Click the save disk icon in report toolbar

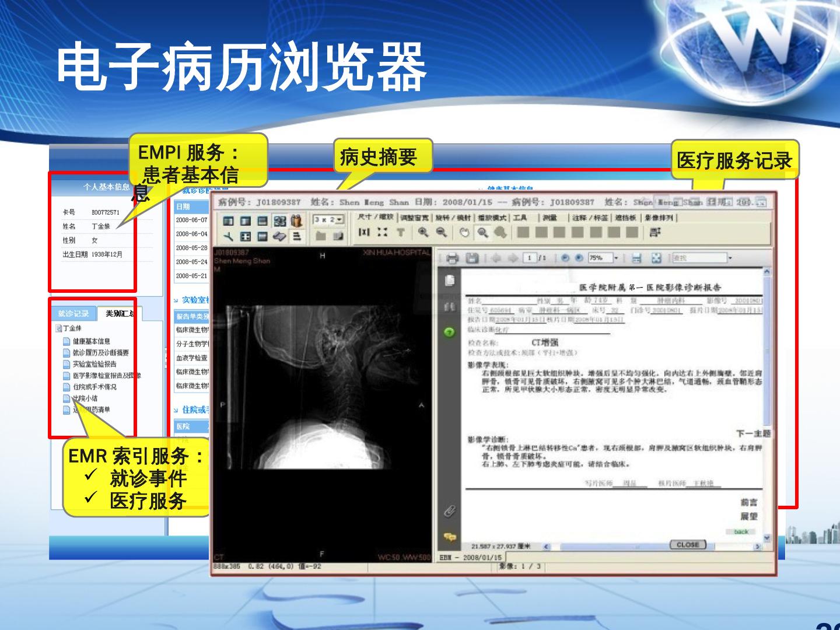click(472, 258)
